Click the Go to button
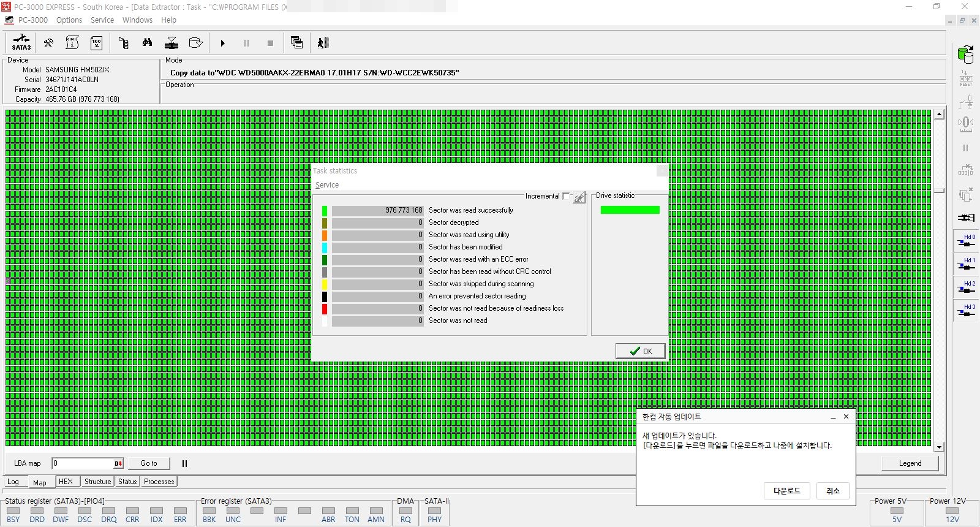 click(149, 463)
